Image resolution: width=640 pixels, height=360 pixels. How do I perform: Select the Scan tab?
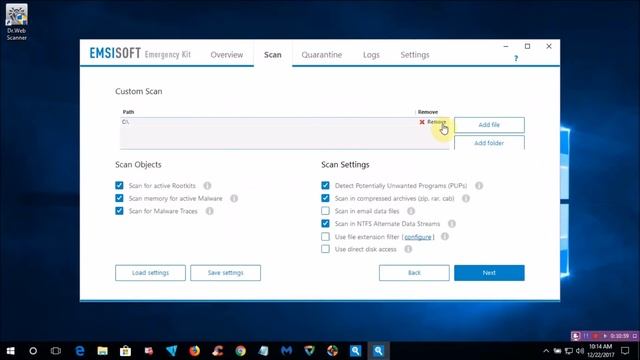pos(273,55)
